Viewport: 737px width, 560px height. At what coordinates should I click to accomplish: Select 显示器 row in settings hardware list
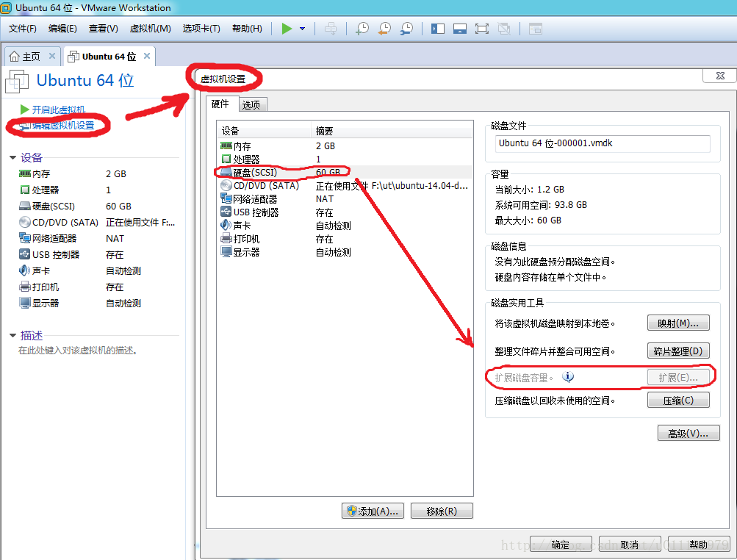tap(345, 252)
